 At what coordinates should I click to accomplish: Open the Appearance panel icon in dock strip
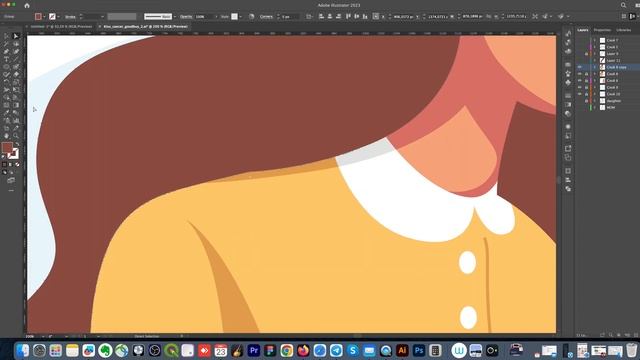[568, 127]
